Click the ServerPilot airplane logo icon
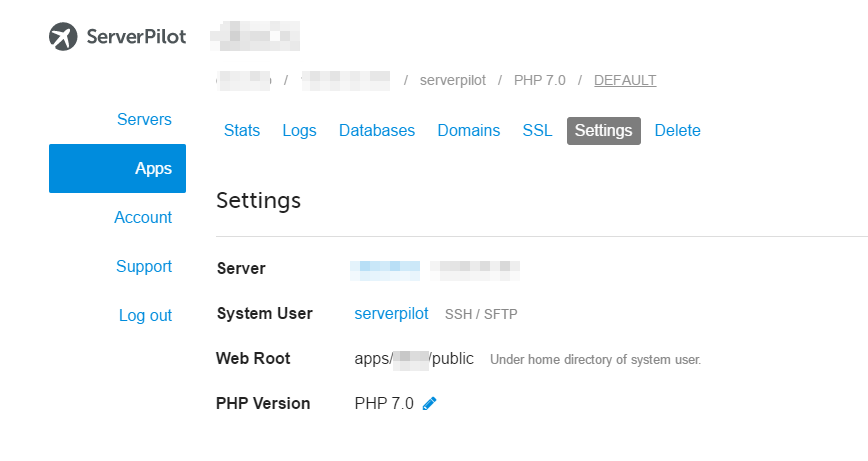 [63, 37]
